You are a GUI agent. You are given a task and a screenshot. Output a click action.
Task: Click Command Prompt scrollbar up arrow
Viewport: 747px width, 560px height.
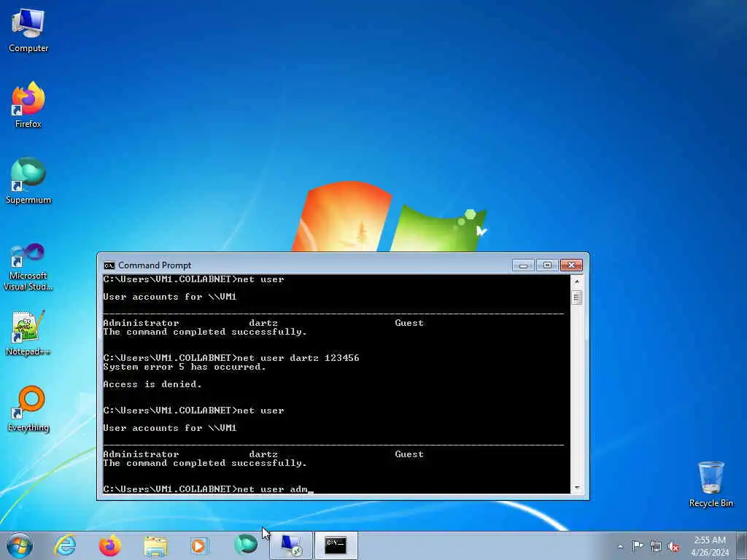[x=576, y=281]
